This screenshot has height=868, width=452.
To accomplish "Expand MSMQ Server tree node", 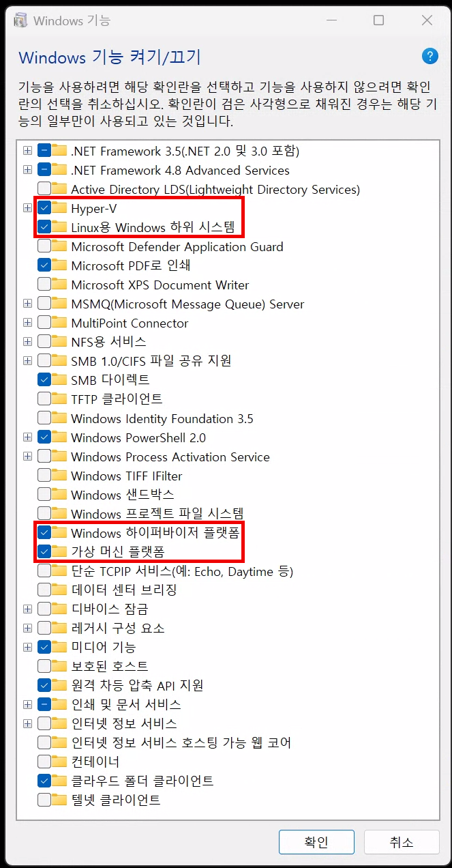I will [x=27, y=303].
